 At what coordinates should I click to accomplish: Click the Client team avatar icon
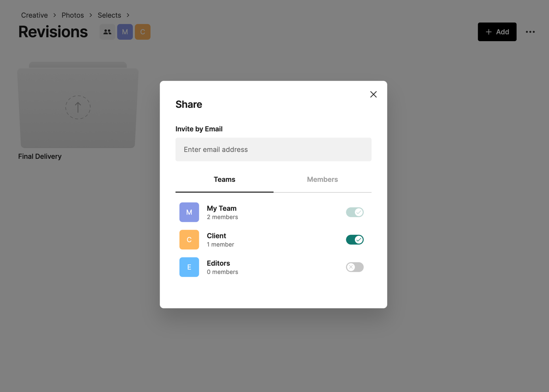189,240
